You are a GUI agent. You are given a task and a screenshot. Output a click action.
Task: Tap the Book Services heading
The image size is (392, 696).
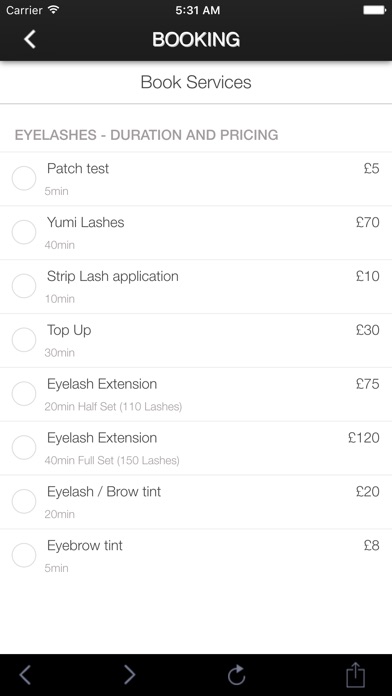point(196,83)
